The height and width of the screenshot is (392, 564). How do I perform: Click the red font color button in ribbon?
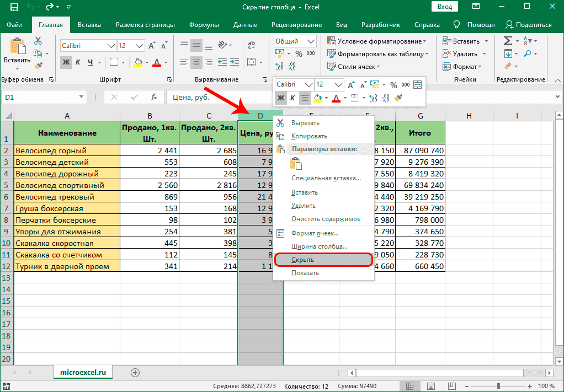157,62
